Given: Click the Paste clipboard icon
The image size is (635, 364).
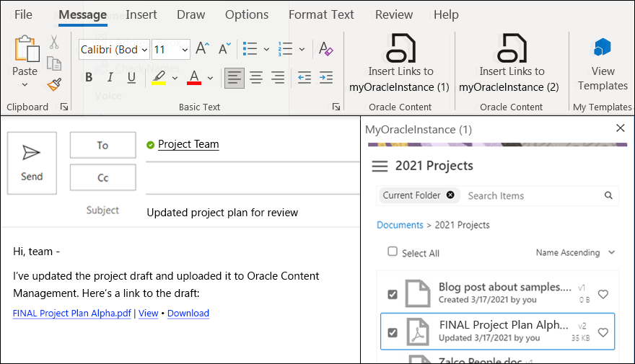Looking at the screenshot, I should click(x=27, y=48).
